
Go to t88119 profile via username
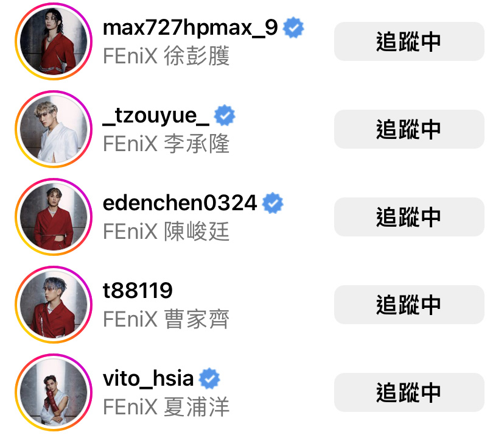pyautogui.click(x=138, y=291)
